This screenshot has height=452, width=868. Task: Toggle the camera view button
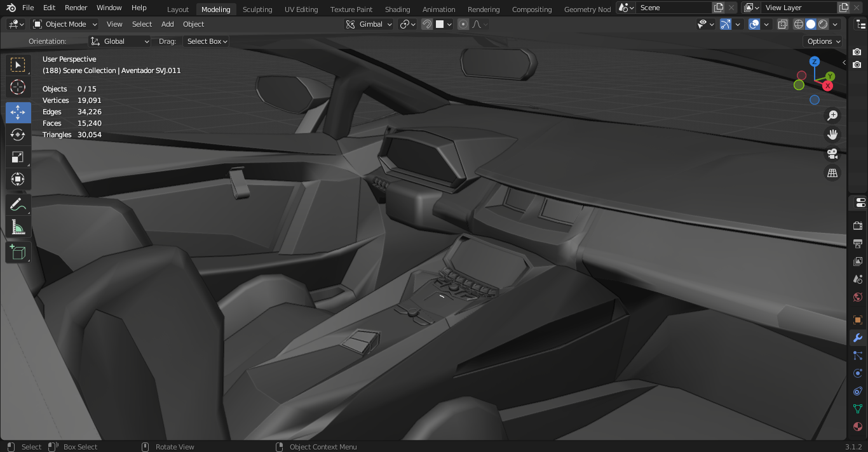tap(832, 154)
